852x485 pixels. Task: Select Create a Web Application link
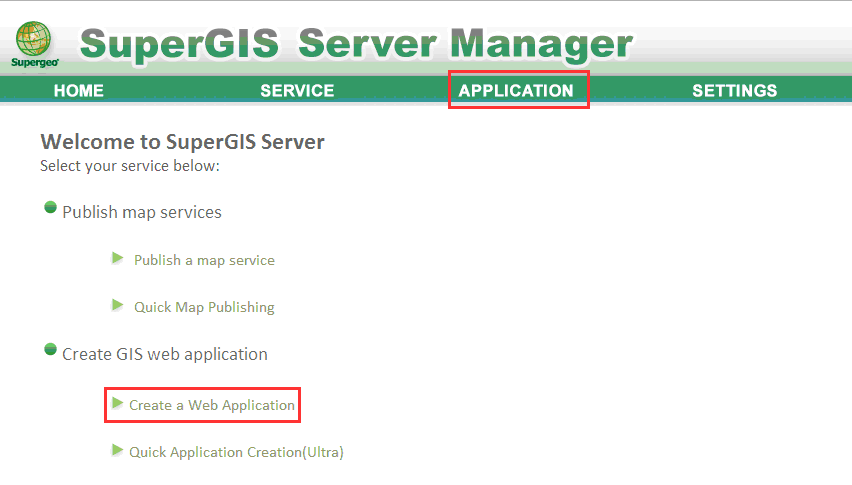(212, 405)
